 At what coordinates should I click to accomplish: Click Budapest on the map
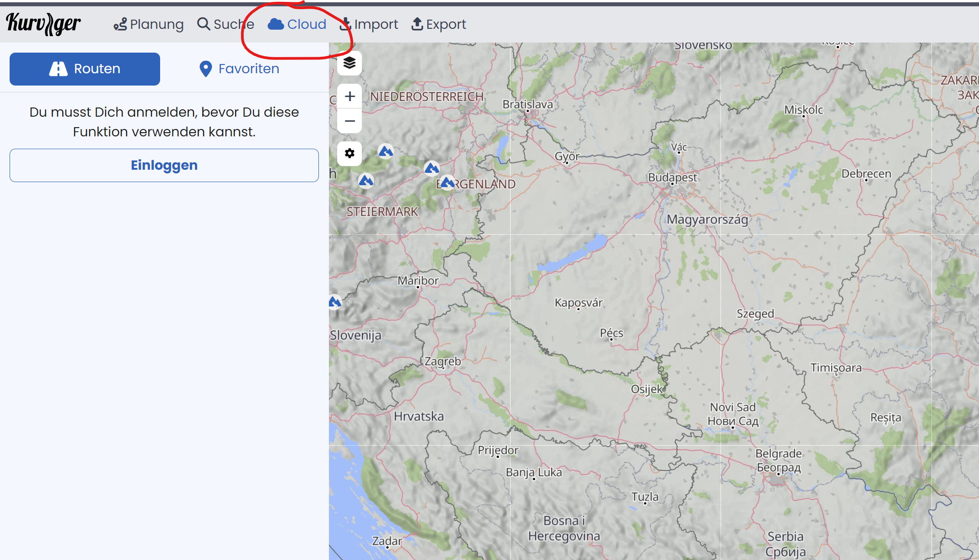(672, 178)
